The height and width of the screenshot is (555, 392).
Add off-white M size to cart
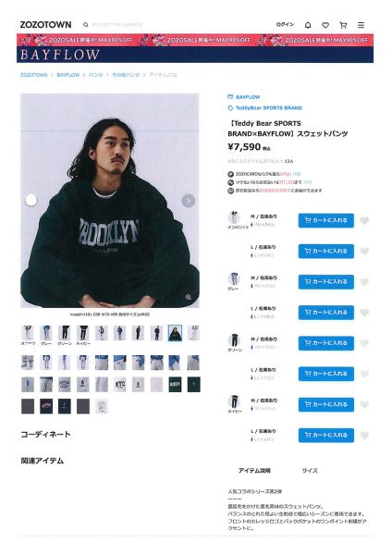[325, 220]
